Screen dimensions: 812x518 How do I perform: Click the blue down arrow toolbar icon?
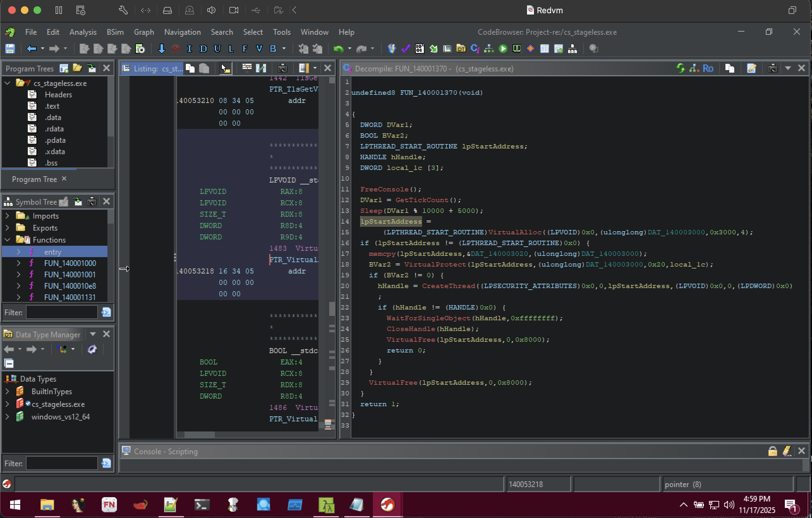coord(161,49)
